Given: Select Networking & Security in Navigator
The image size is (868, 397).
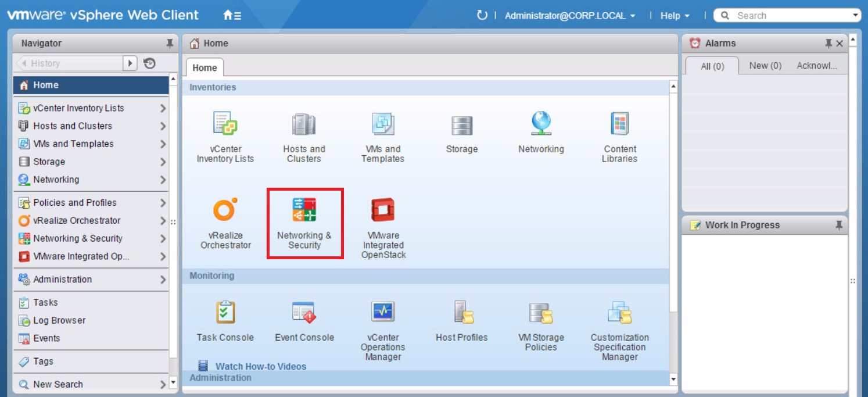Looking at the screenshot, I should click(91, 238).
